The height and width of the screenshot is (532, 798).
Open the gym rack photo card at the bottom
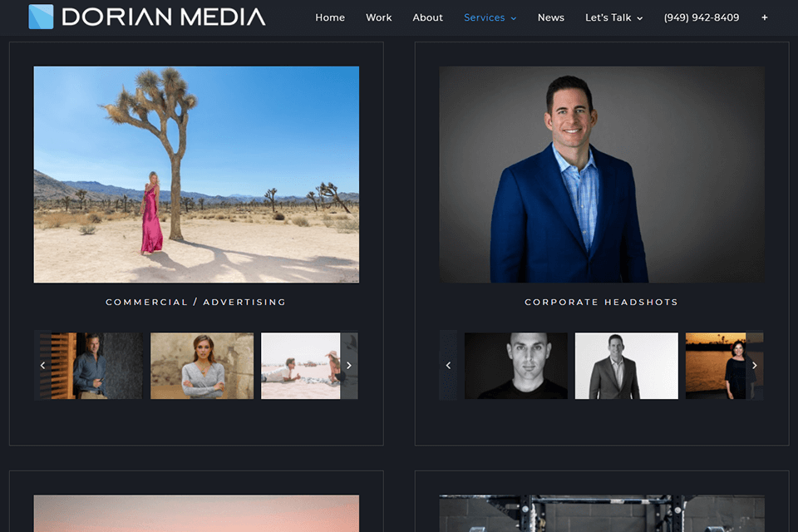point(602,513)
